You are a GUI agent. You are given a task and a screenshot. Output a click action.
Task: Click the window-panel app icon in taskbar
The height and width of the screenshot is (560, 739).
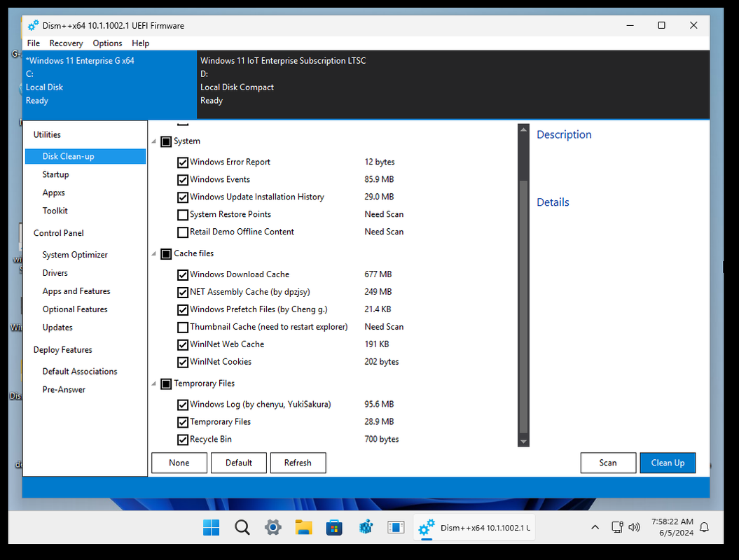click(396, 528)
